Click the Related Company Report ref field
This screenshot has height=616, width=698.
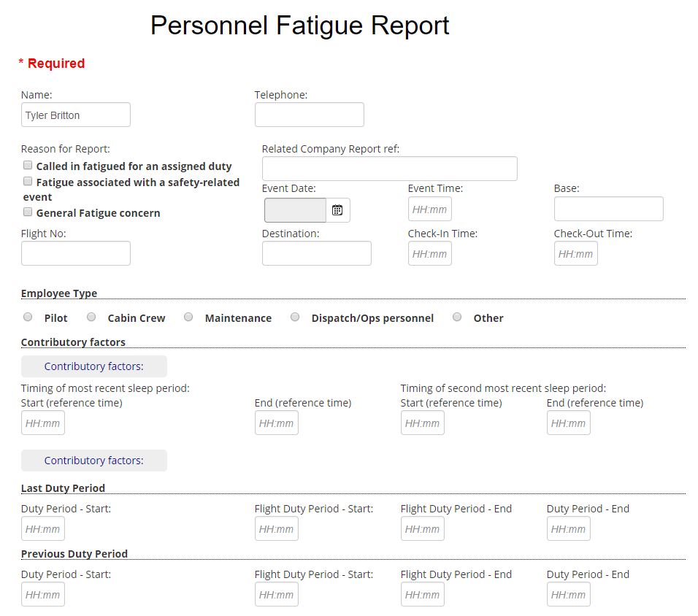click(389, 168)
